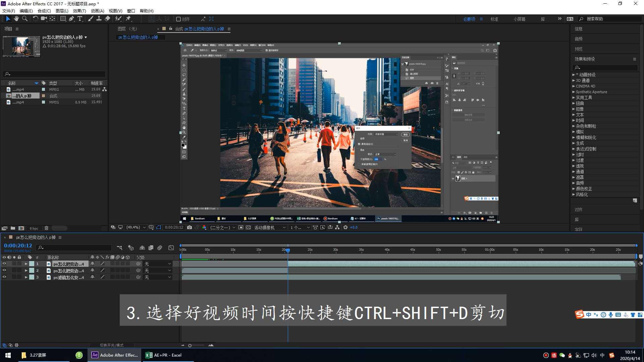Viewport: 644px width, 362px height.
Task: Hide layer 3 ps滤镜怎么安 with its eye toggle
Action: tap(4, 277)
